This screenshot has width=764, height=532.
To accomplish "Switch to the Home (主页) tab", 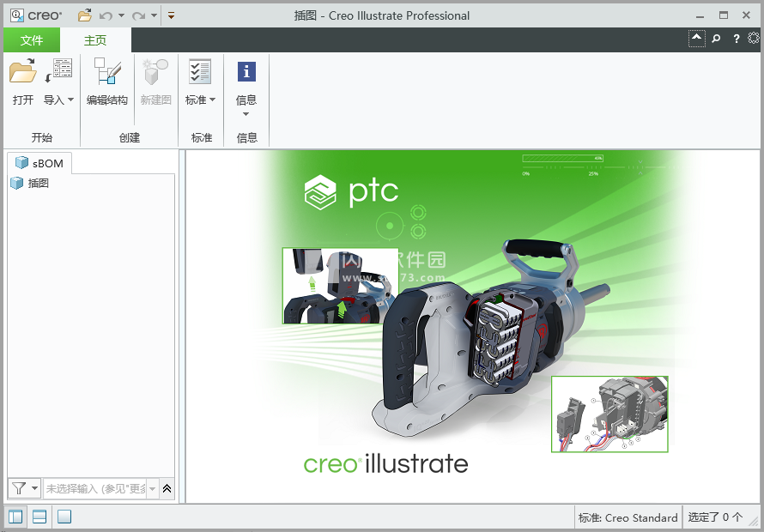I will (x=95, y=40).
